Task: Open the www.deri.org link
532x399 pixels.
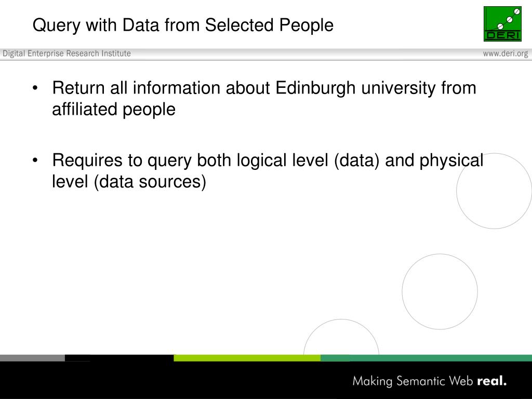Action: point(506,54)
